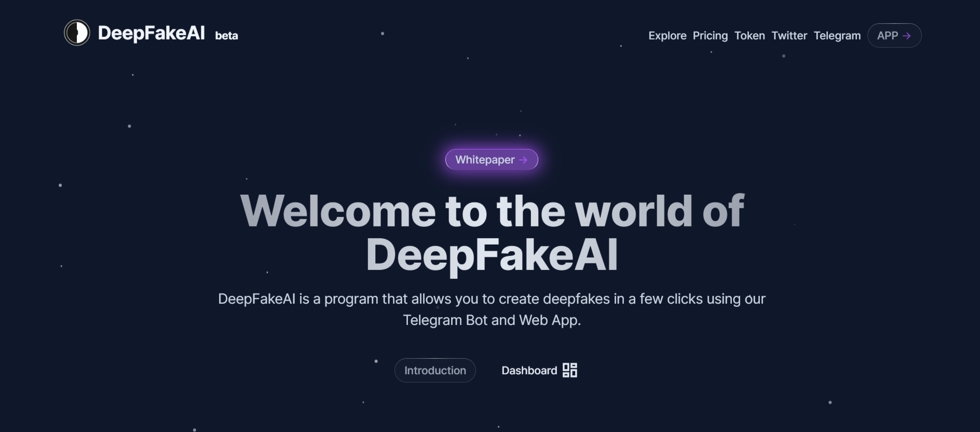Open the Telegram nav link
This screenshot has height=432, width=980.
[x=837, y=36]
